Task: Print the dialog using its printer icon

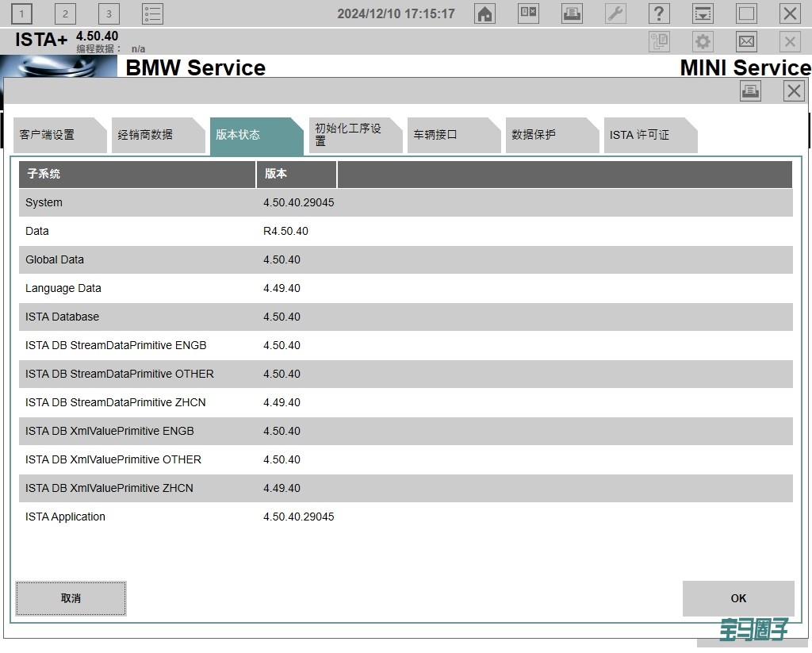Action: pyautogui.click(x=750, y=91)
